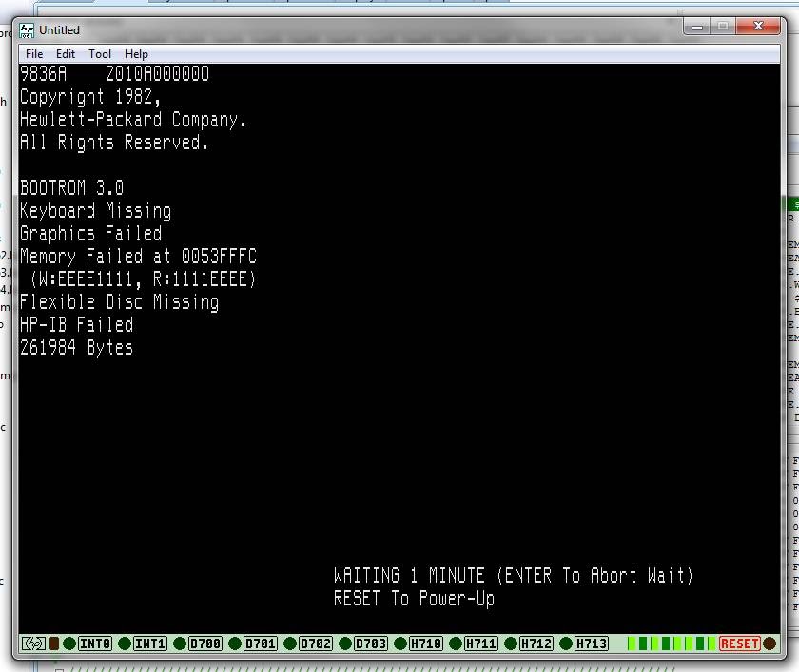Click 'Memory Failed at 0053FFFC' line
This screenshot has height=672, width=799.
tap(138, 256)
